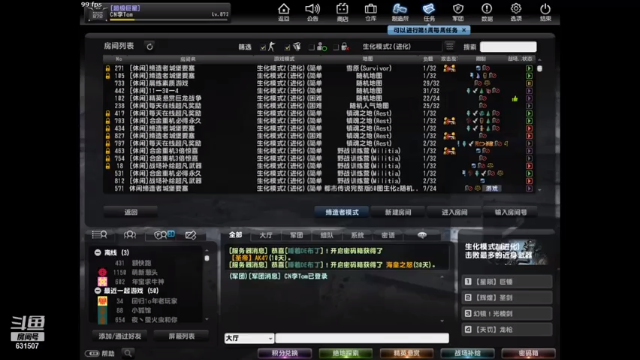Open the edit note tab icon

191,235
